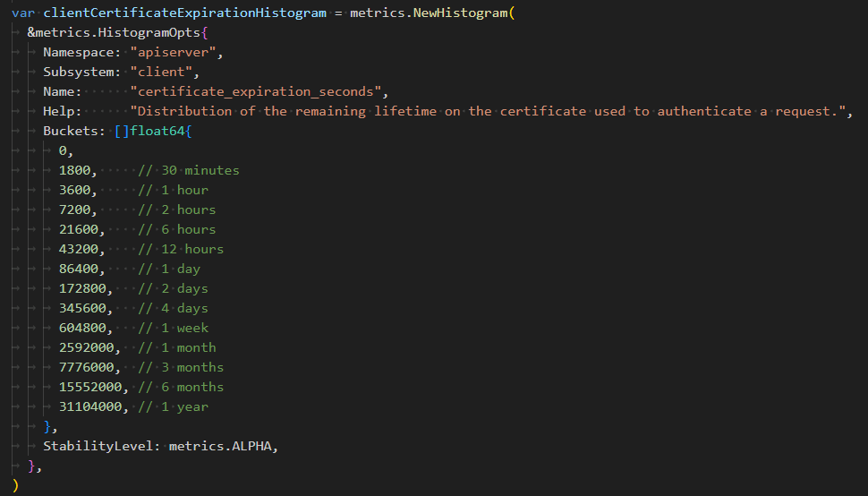Viewport: 868px width, 496px height.
Task: Click the metrics.NewHistogram call
Action: click(x=429, y=13)
